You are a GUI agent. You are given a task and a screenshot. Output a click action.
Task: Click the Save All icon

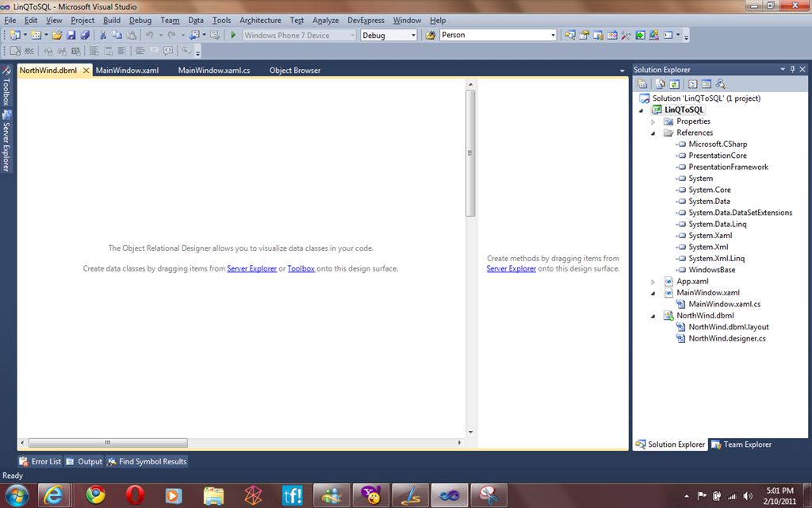(83, 35)
